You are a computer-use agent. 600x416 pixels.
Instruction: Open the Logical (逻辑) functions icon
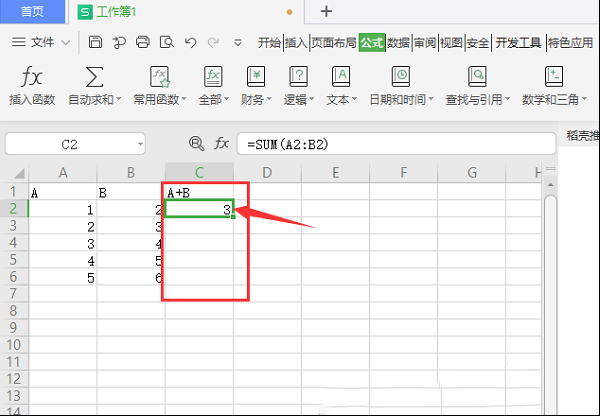tap(298, 77)
